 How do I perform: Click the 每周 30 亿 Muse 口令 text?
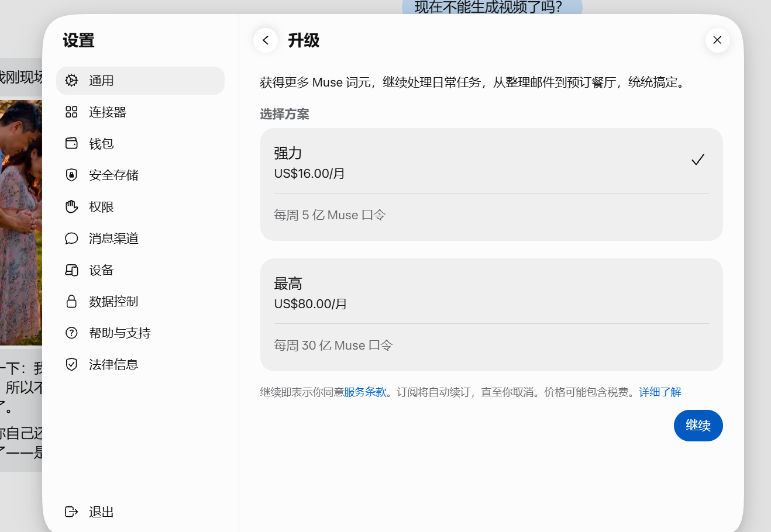pos(333,346)
